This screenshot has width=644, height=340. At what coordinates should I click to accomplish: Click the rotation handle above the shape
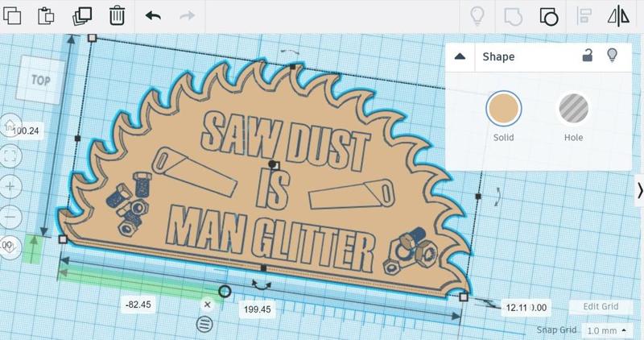[x=290, y=52]
